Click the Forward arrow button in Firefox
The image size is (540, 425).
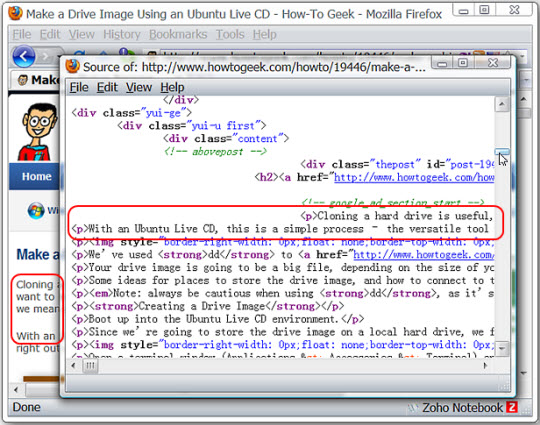click(45, 56)
